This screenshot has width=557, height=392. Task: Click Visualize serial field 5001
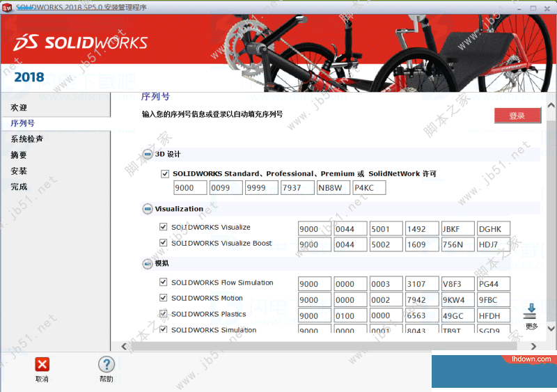click(x=386, y=229)
